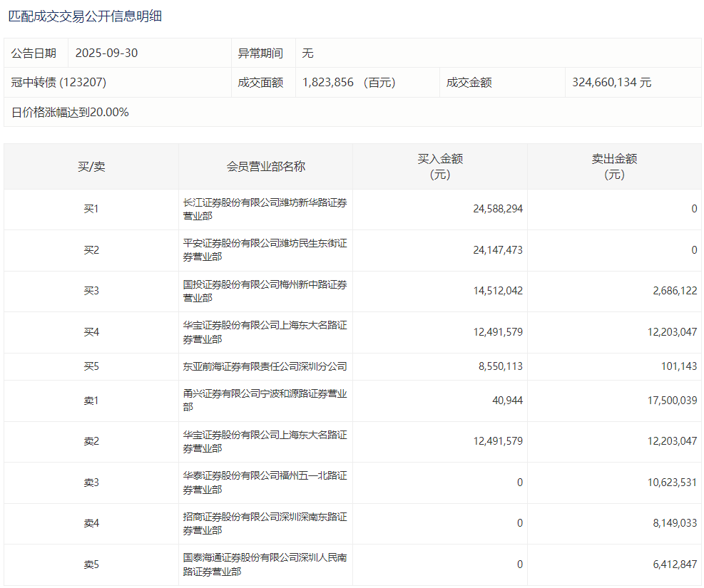704x588 pixels.
Task: Open 招商证券深圳深南东路证券营业部 entry
Action: [265, 523]
